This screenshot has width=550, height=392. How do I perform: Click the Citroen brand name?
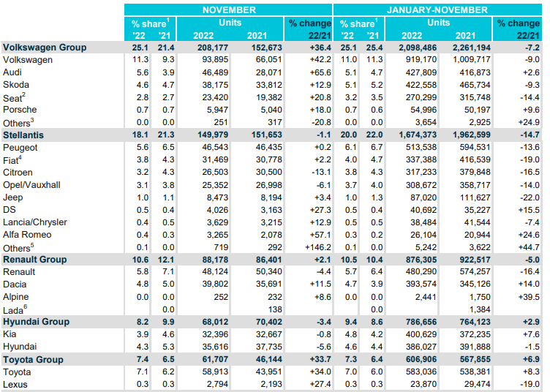[18, 173]
